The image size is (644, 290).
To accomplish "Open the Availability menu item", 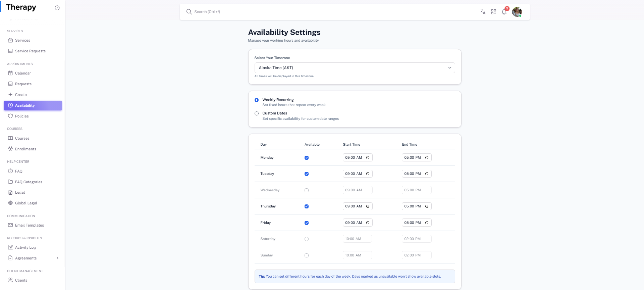I will (33, 105).
